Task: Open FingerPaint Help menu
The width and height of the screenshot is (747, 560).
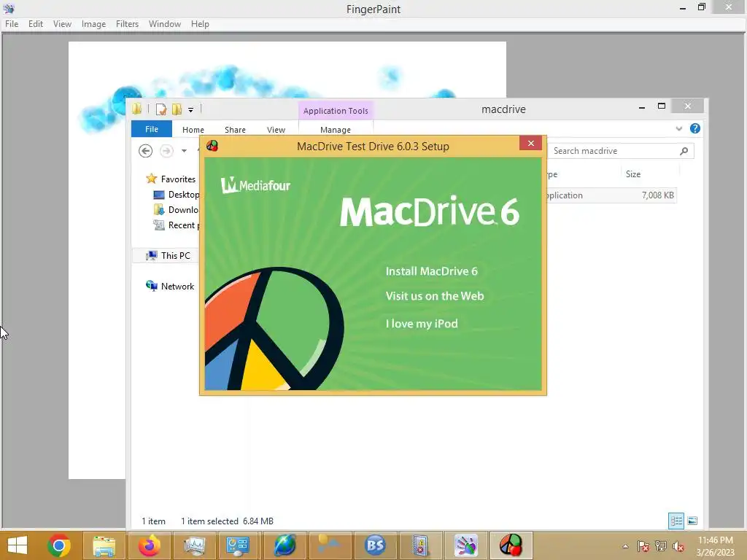Action: click(x=200, y=24)
